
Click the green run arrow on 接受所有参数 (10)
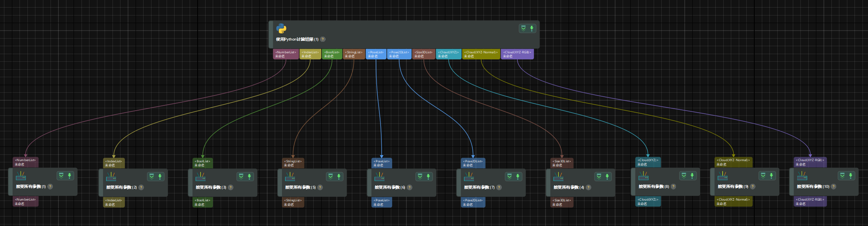click(x=851, y=175)
